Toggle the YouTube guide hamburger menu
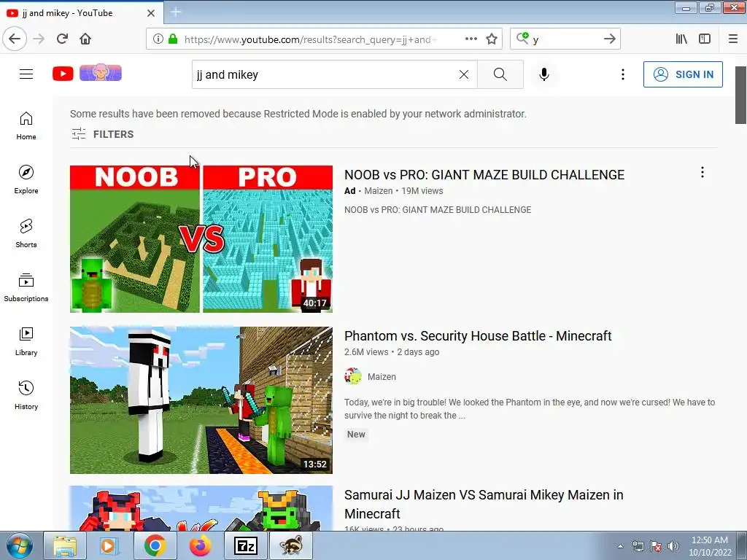The image size is (747, 560). point(26,74)
